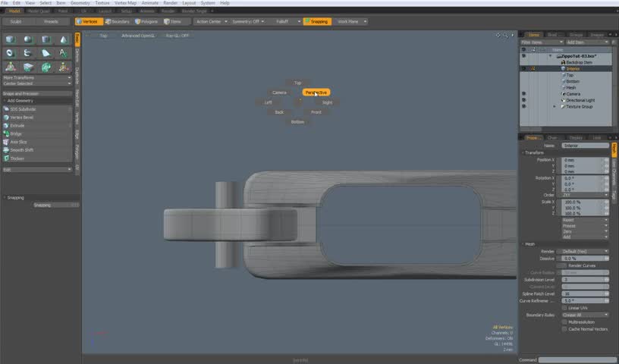Activate the Smooth Shift tool
619x364 pixels.
[x=37, y=150]
